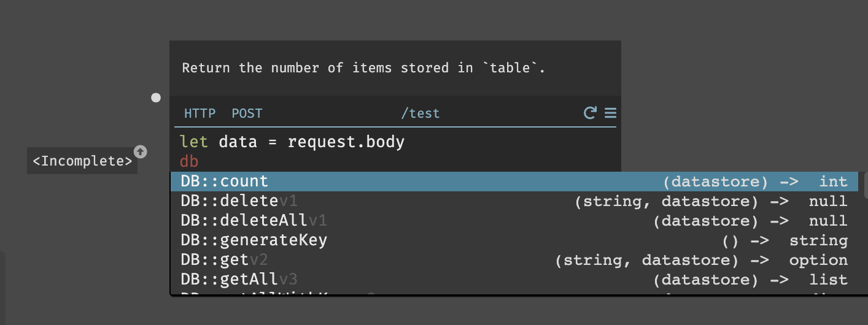Click the request.body expression
Viewport: 868px width, 325px height.
coord(346,142)
